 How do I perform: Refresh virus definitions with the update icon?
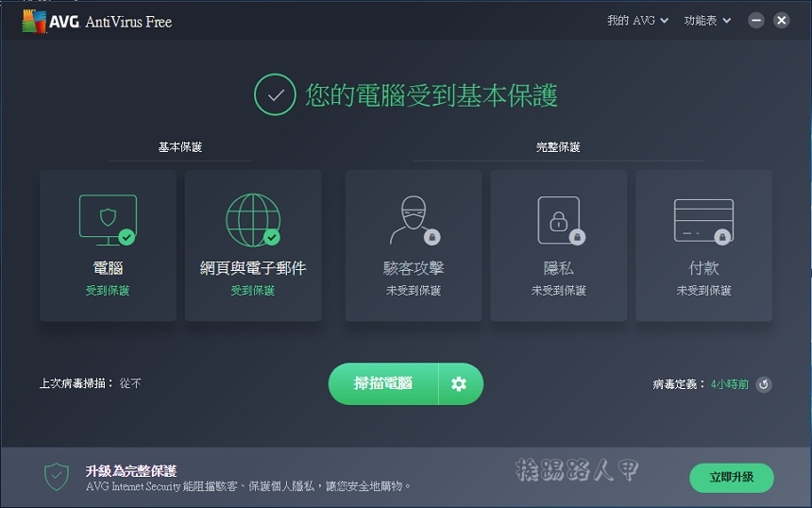[763, 384]
